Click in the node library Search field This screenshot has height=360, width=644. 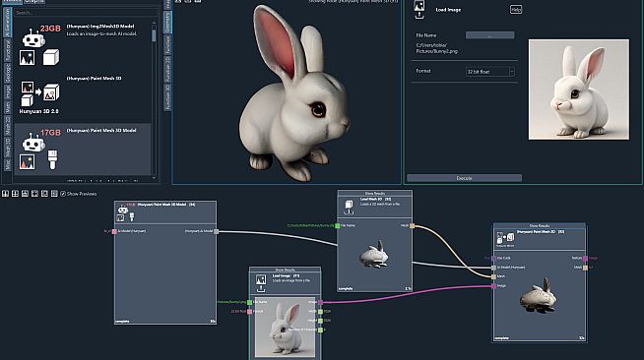click(x=85, y=13)
